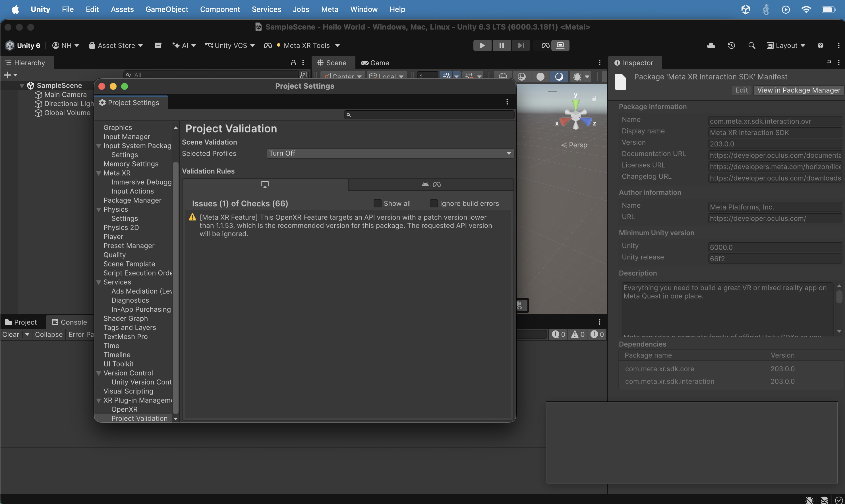Open the Scene view kebab options menu
This screenshot has width=845, height=504.
pyautogui.click(x=599, y=63)
